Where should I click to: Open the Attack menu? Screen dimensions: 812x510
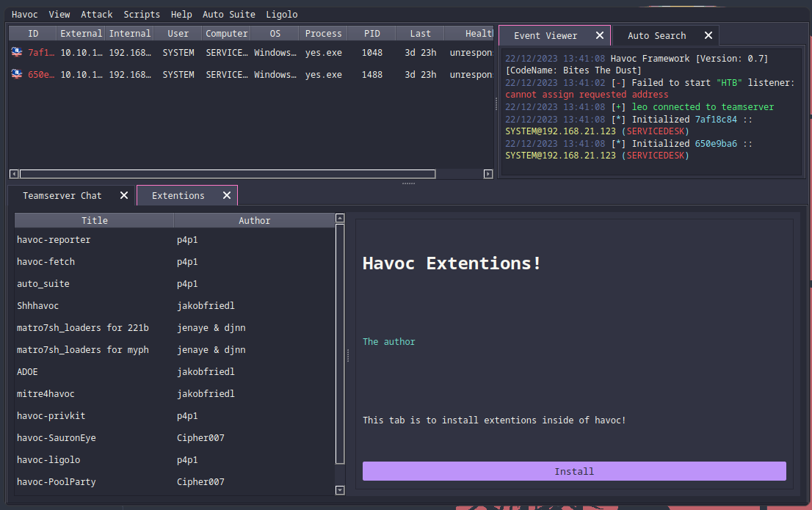click(x=97, y=15)
